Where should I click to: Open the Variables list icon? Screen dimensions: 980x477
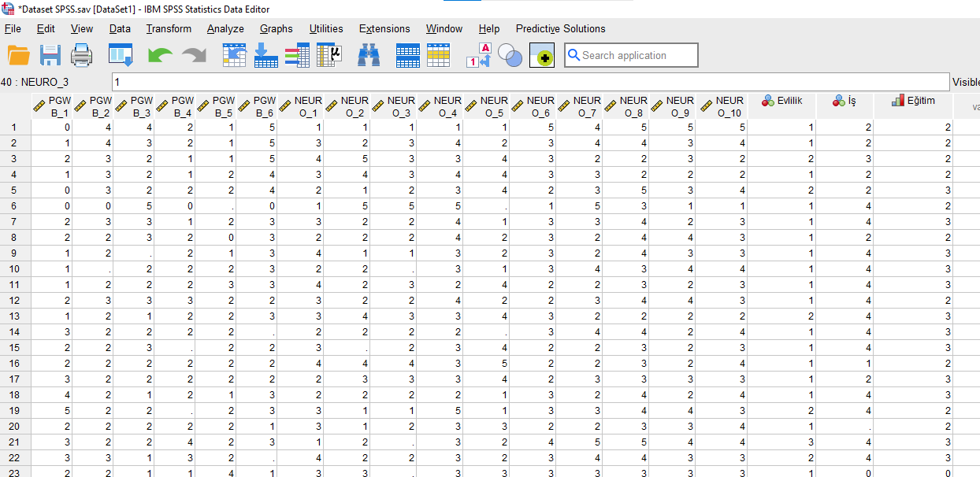click(297, 55)
